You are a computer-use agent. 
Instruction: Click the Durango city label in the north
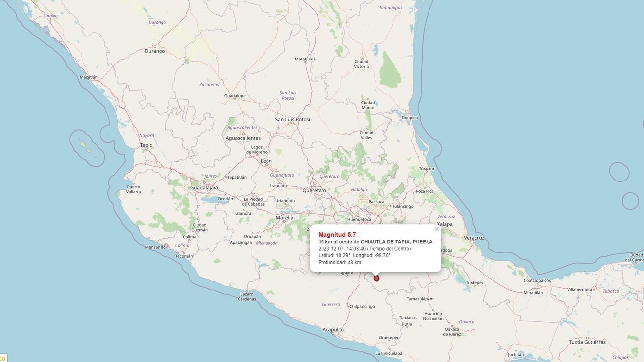154,50
